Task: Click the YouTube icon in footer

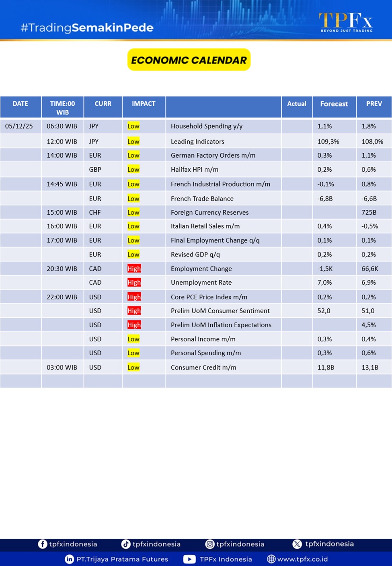Action: (x=189, y=559)
